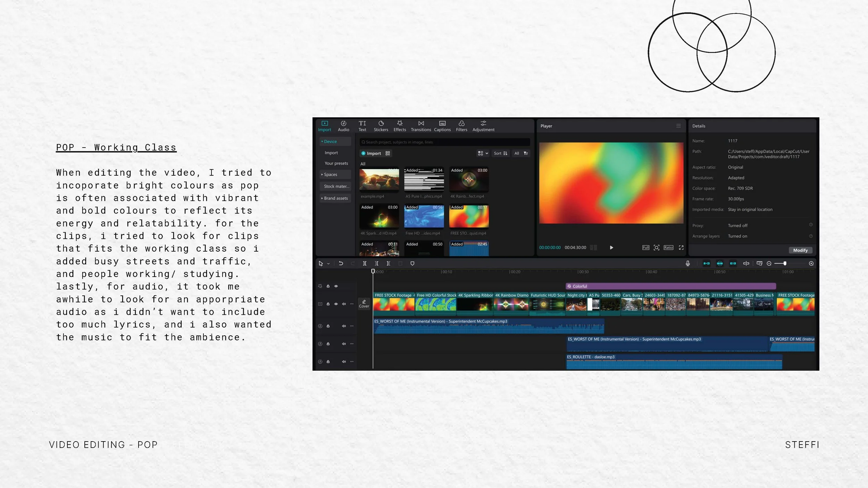Mute the ES_ROULETTE audio track

point(344,362)
